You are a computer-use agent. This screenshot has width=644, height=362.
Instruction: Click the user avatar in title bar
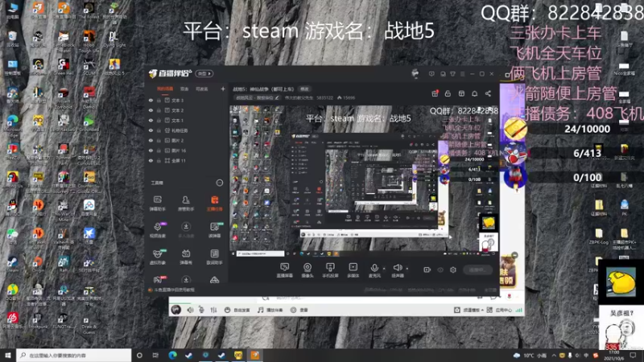(415, 73)
